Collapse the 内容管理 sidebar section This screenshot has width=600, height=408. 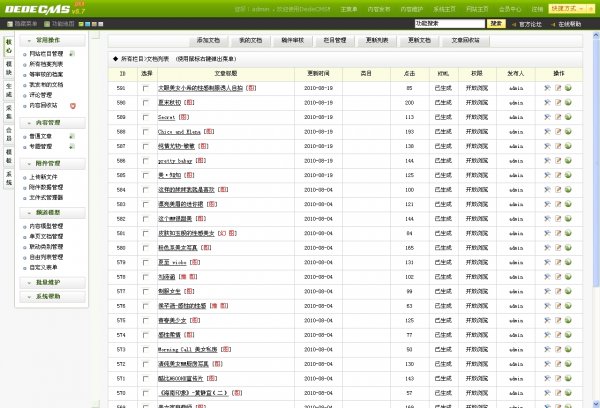click(52, 123)
